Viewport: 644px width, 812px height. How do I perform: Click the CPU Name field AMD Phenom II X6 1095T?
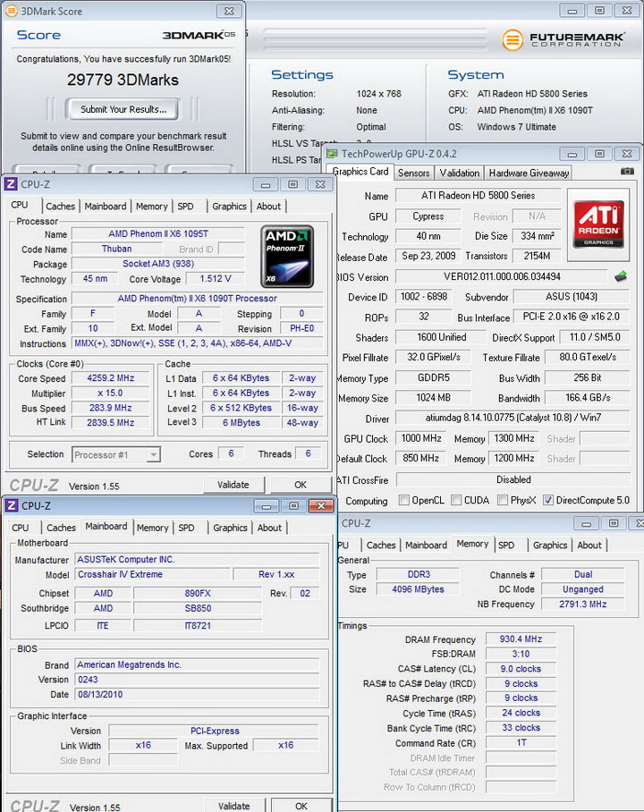158,234
